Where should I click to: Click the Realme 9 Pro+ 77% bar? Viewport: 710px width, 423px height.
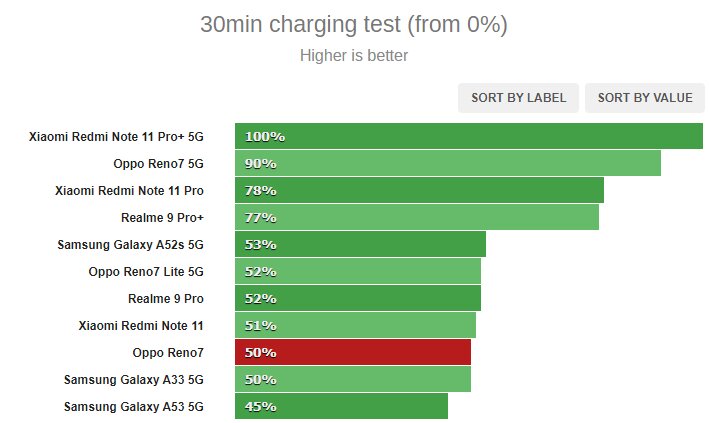[x=417, y=217]
